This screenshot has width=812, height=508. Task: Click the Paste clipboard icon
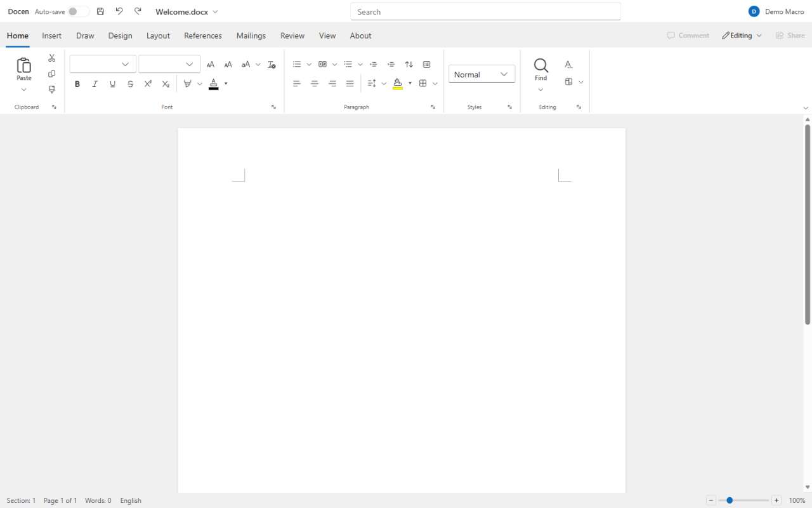24,65
